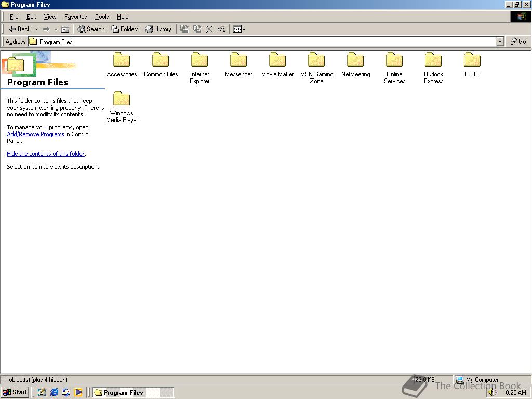Click Show Desktop quick launch icon
Viewport: 532px width, 399px height.
[42, 393]
